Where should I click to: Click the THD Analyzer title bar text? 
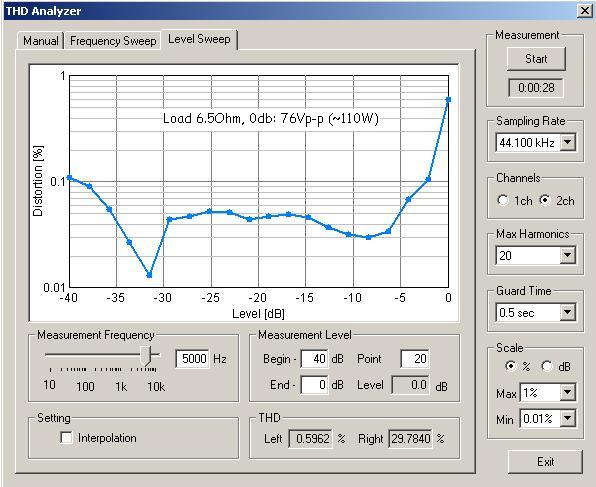[x=43, y=11]
